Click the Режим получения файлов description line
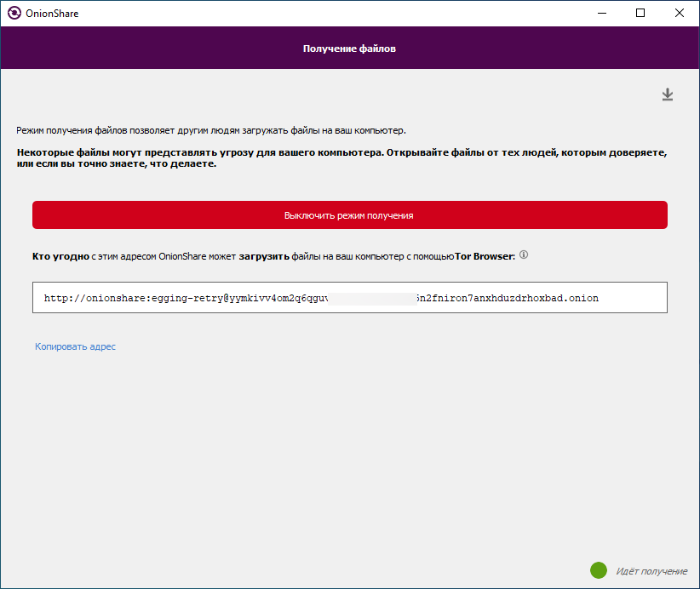Viewport: 700px width, 589px height. coord(211,131)
